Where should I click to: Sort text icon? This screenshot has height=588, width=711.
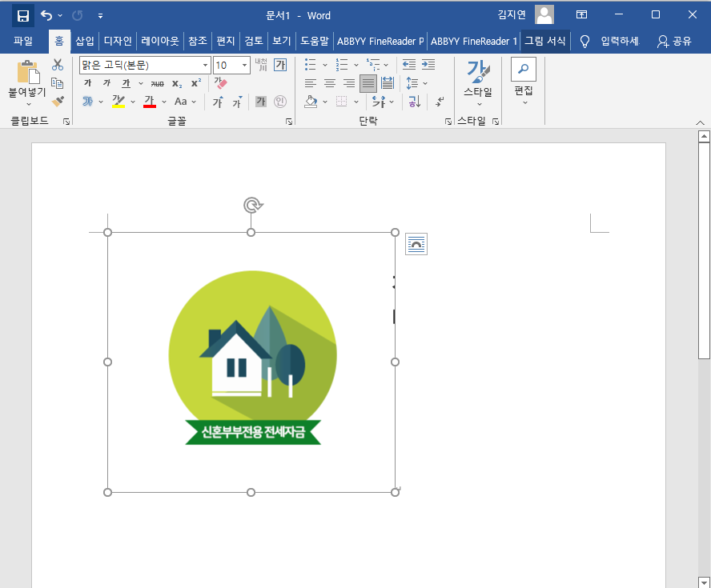click(415, 102)
